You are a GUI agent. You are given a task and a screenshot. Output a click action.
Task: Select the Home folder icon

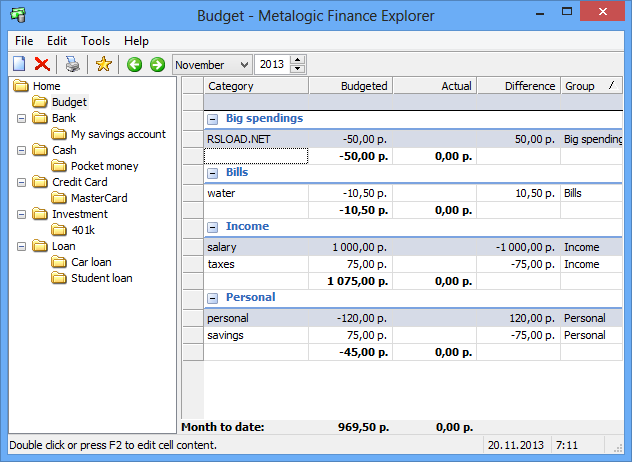click(21, 86)
